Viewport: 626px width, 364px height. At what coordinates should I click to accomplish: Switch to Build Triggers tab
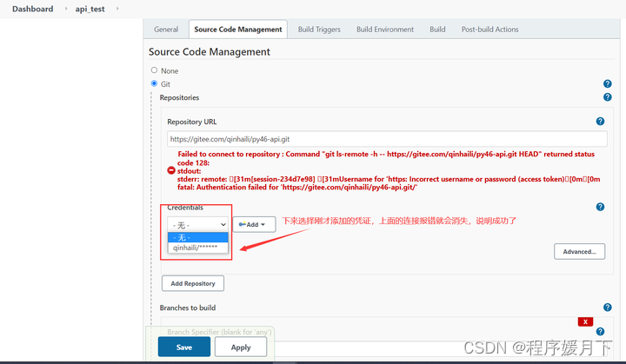(x=319, y=30)
